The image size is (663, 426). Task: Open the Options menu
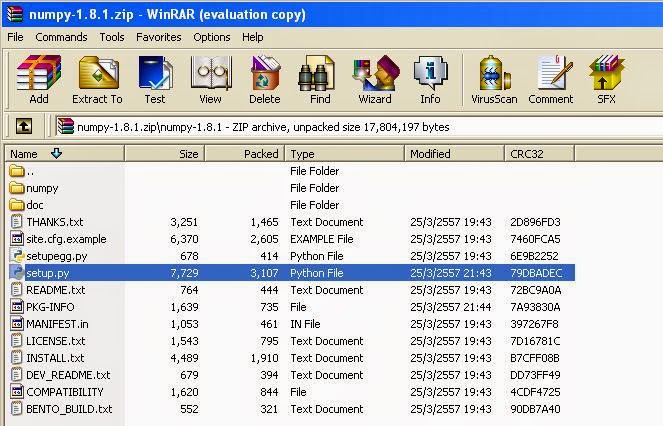pos(211,37)
